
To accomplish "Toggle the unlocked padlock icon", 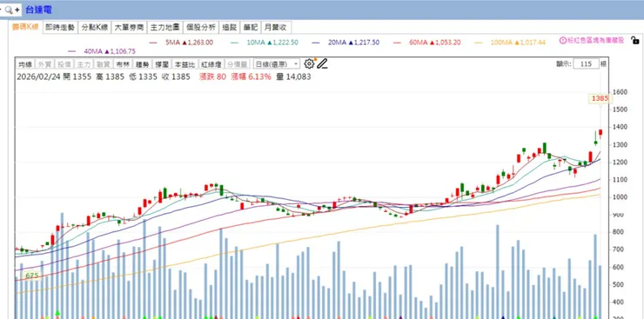I will [x=634, y=40].
